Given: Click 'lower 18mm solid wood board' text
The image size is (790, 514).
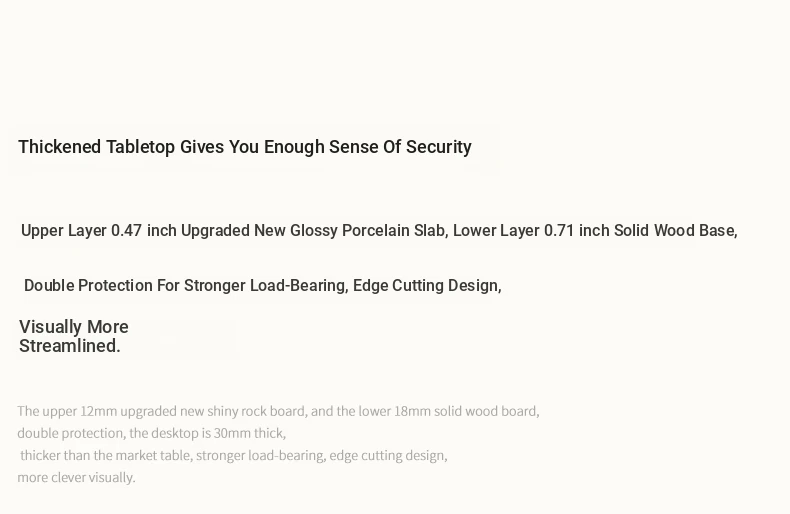Looking at the screenshot, I should (447, 411).
